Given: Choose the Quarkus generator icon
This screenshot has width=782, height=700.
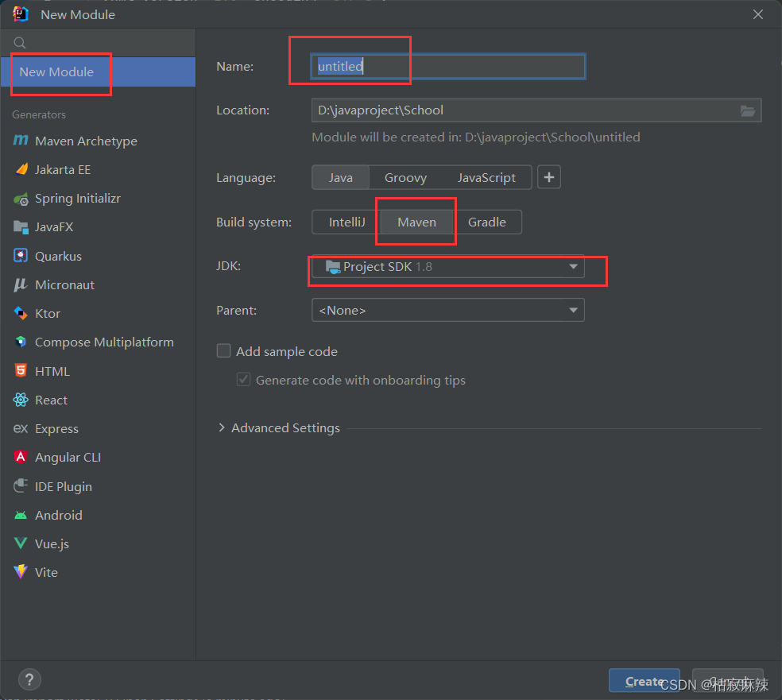Looking at the screenshot, I should click(21, 256).
